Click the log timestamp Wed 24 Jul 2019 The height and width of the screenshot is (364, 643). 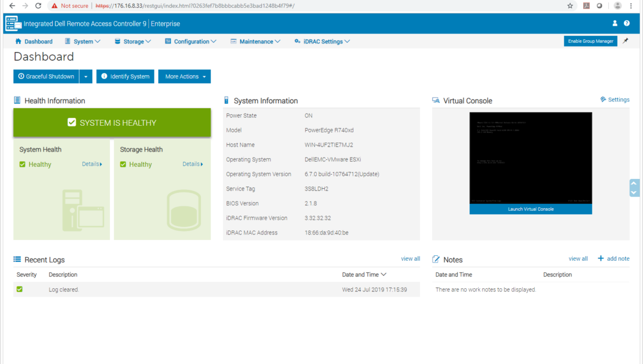pyautogui.click(x=374, y=289)
